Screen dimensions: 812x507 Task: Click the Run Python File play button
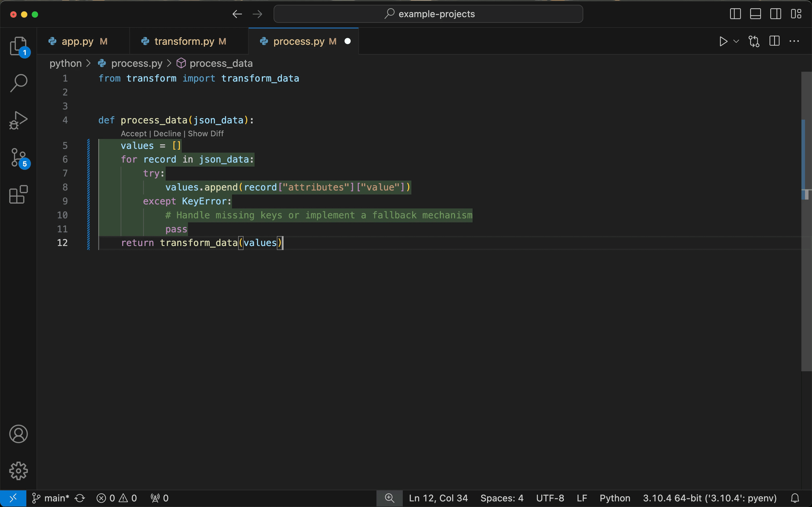pos(723,41)
